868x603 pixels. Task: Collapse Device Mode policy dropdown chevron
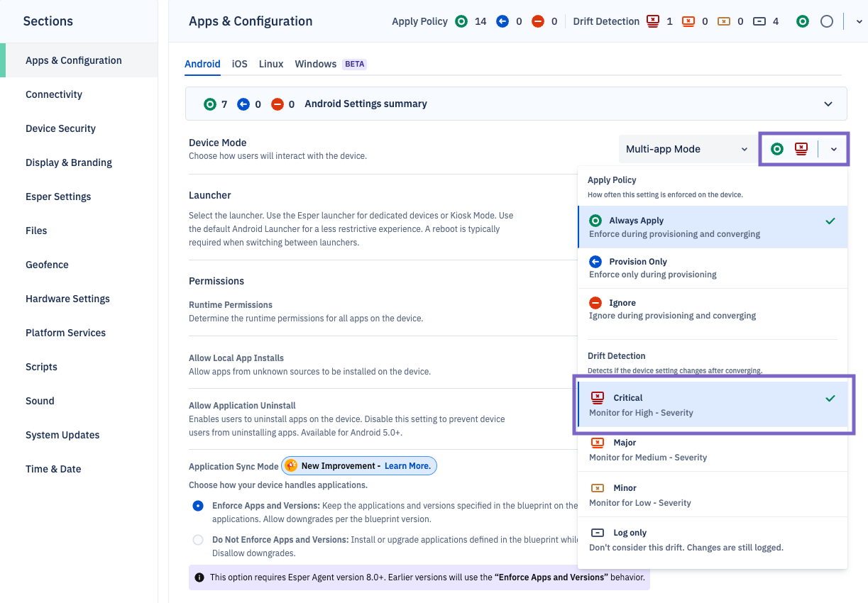click(834, 149)
